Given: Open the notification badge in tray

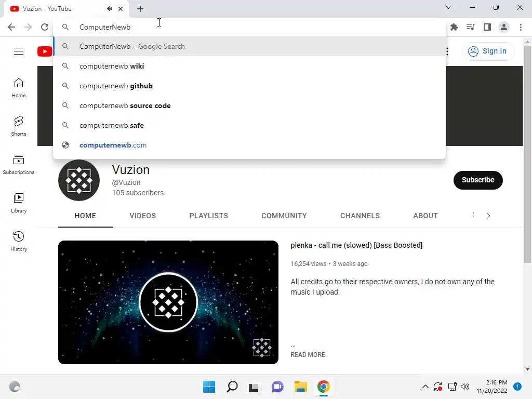Looking at the screenshot, I should 517,387.
